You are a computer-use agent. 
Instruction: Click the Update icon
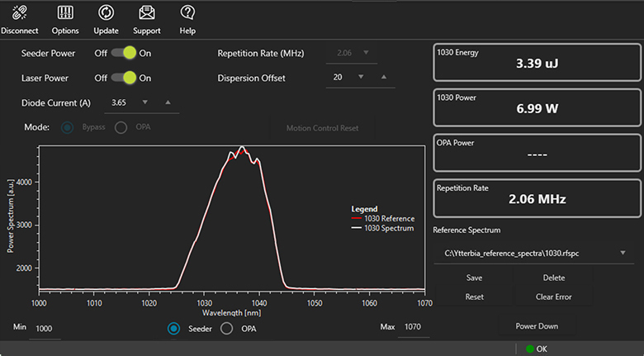106,13
